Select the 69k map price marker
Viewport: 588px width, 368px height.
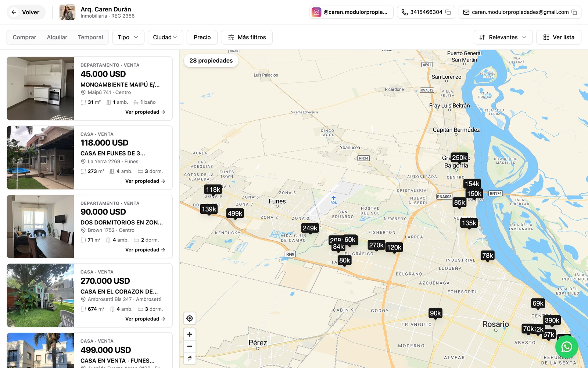tap(538, 303)
